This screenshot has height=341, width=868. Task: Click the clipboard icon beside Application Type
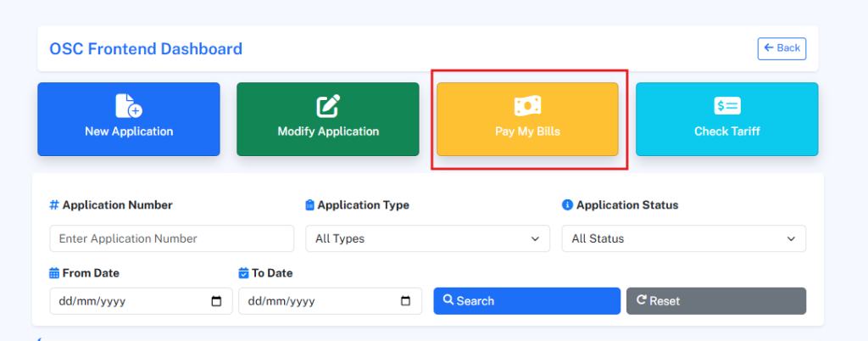(x=309, y=205)
